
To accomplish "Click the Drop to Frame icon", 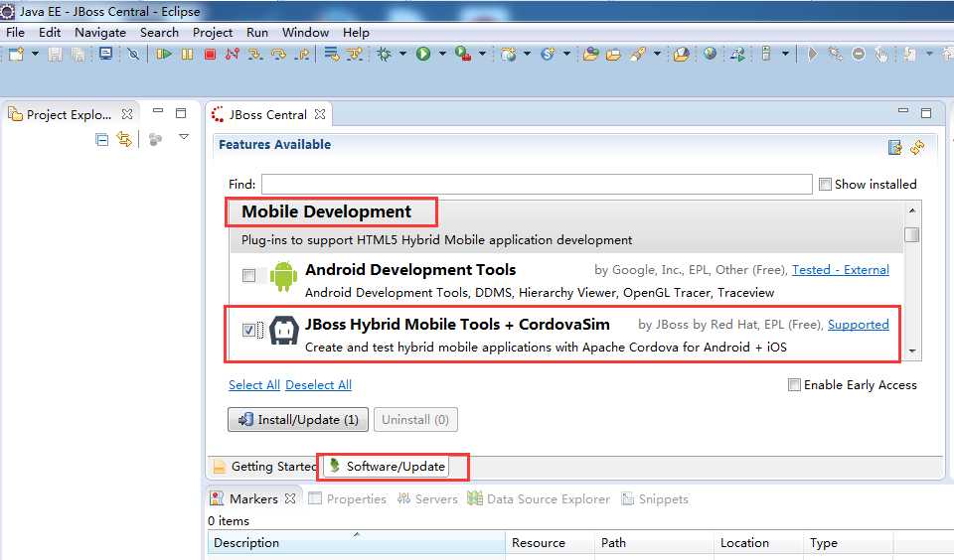I will 332,55.
